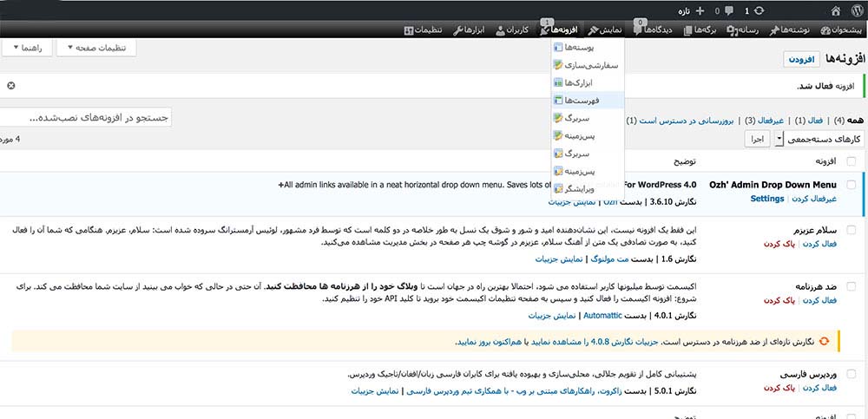
Task: Open نمایش جزییات for ضد هرزنامه plugin
Action: pos(550,315)
